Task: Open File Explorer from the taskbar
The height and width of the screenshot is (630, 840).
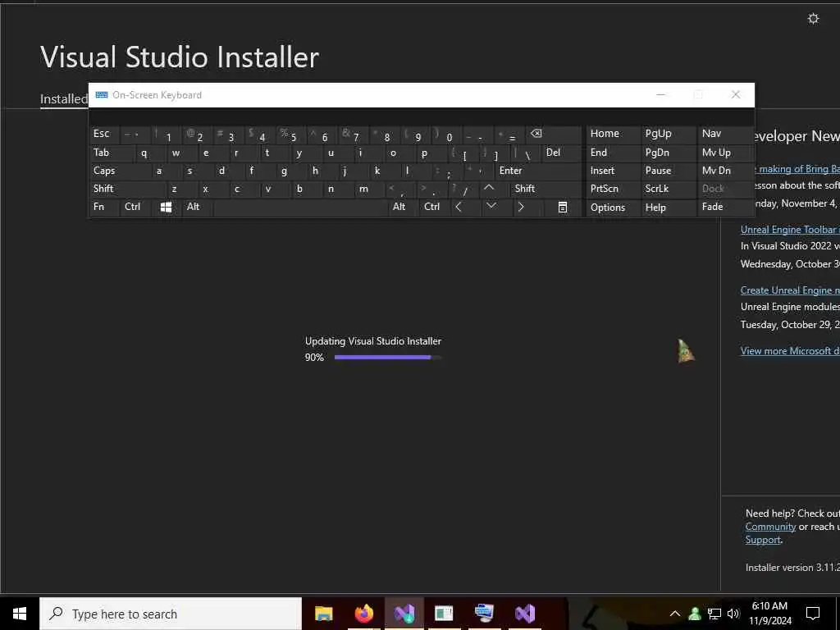Action: tap(323, 614)
